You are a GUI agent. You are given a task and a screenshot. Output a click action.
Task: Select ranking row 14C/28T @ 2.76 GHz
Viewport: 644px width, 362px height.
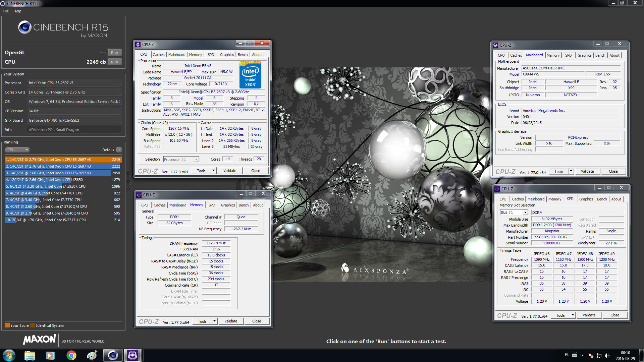pos(63,166)
